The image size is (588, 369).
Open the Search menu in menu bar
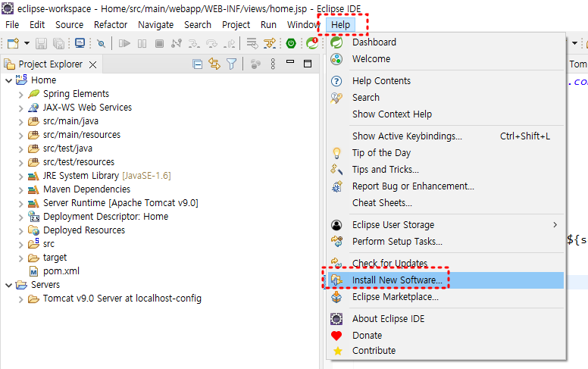[x=198, y=25]
